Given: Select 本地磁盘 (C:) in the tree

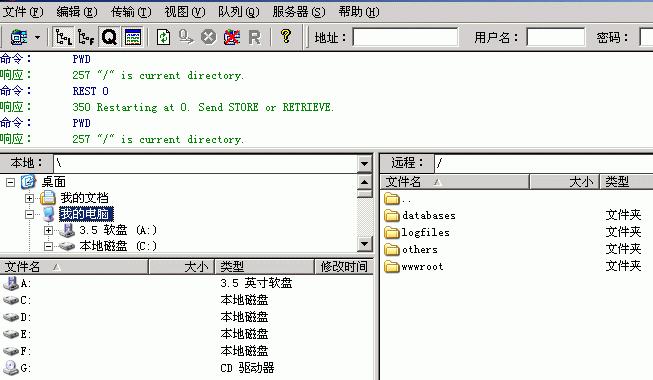Looking at the screenshot, I should point(118,246).
